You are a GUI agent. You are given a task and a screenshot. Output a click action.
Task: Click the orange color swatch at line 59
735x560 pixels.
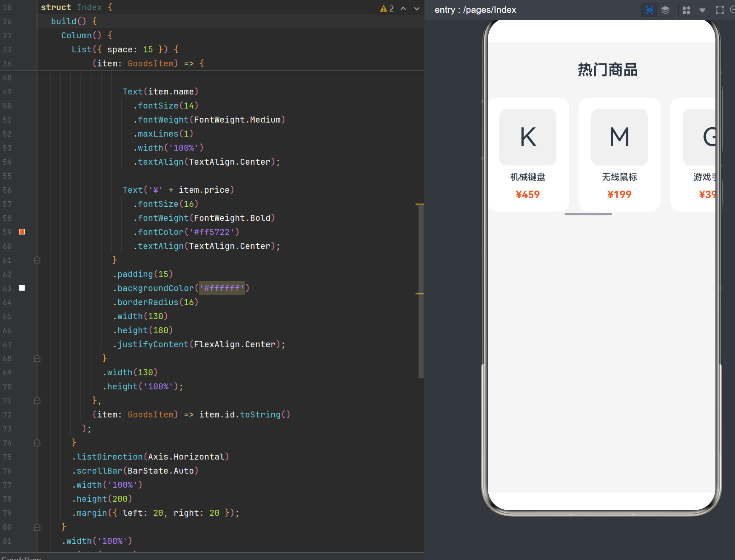(x=22, y=232)
